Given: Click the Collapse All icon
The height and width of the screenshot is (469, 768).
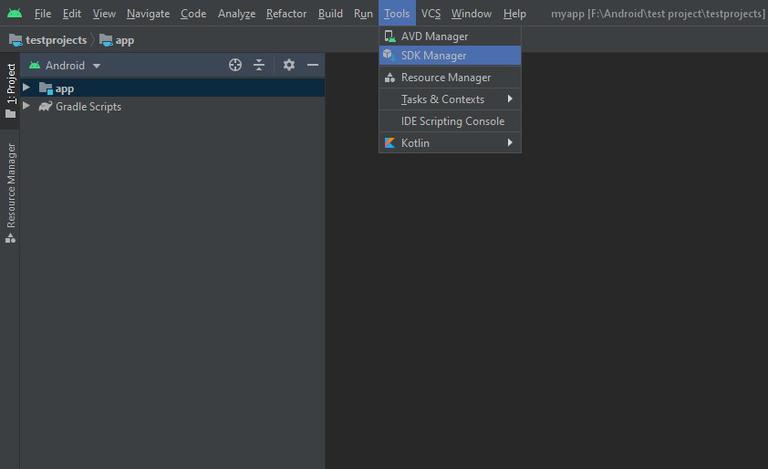Looking at the screenshot, I should pos(259,65).
